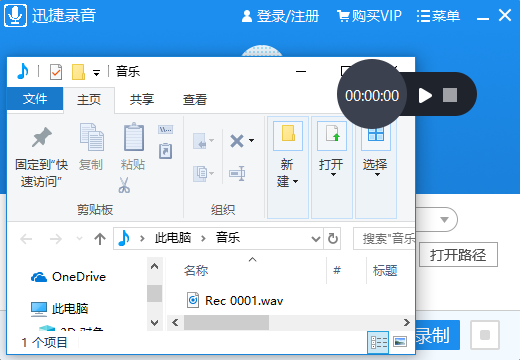520x360 pixels.
Task: Click the scissors cut icon
Action: (x=124, y=185)
